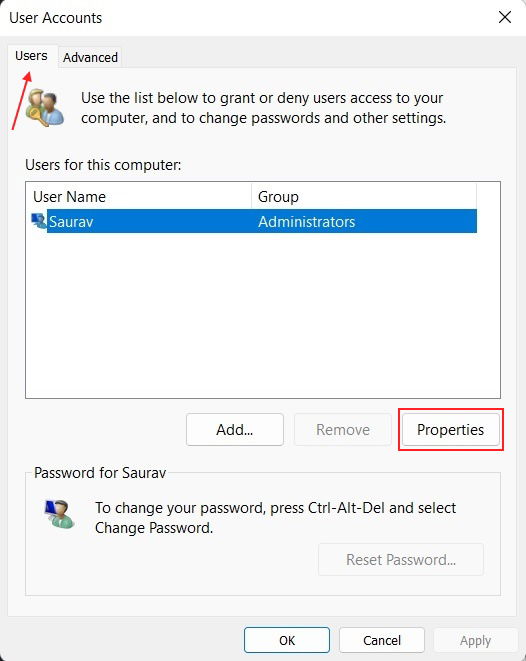Open the Advanced tab

[x=90, y=57]
